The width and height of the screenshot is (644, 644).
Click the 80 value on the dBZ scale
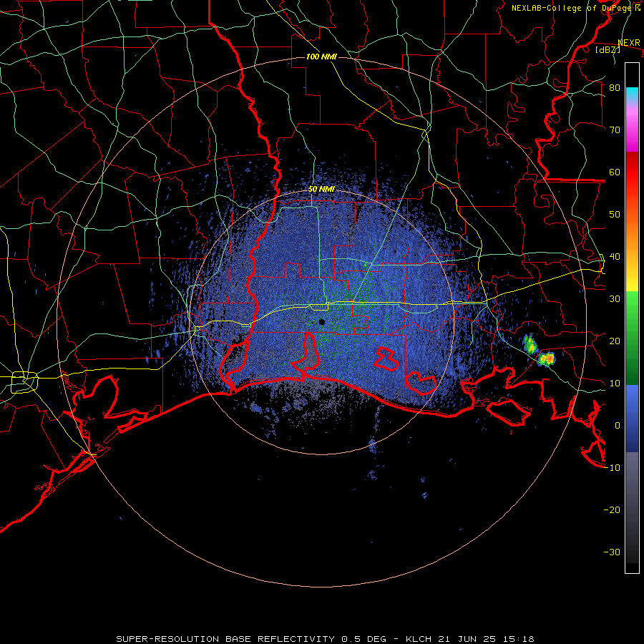tap(615, 88)
